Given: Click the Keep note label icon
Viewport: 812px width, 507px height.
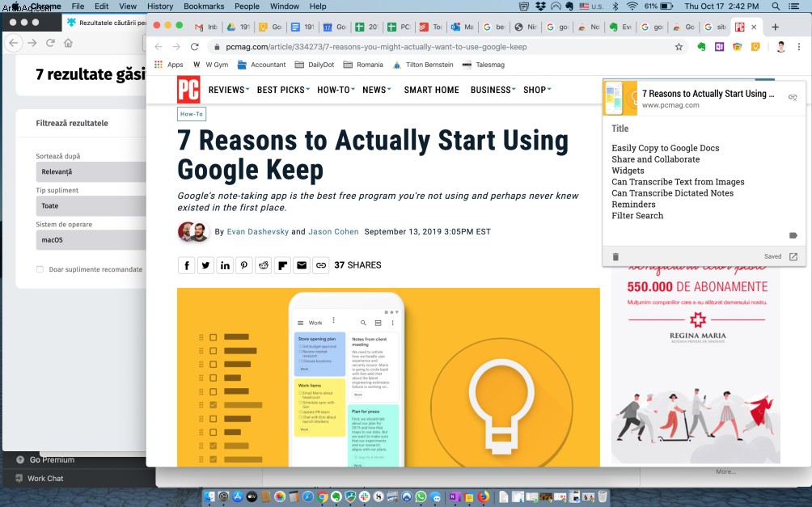Looking at the screenshot, I should pos(793,235).
